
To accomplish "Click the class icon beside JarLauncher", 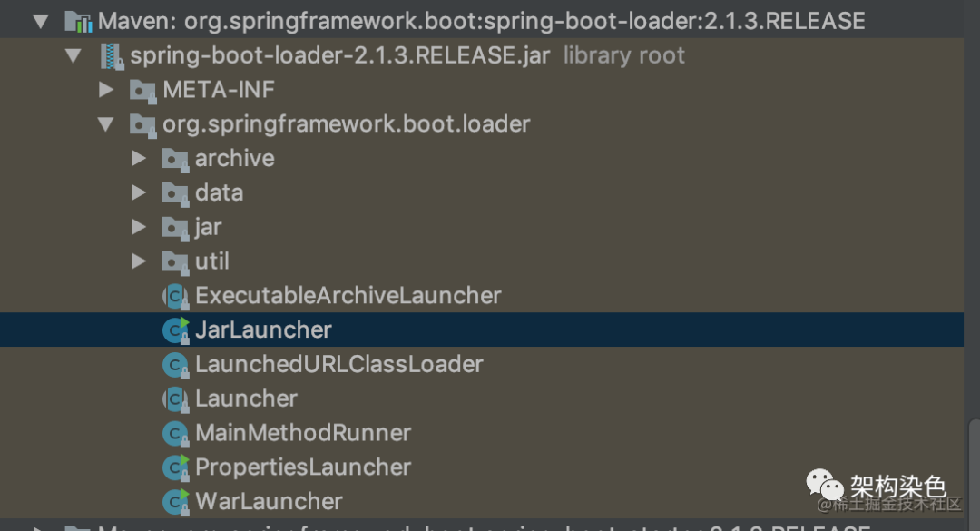I will click(174, 329).
